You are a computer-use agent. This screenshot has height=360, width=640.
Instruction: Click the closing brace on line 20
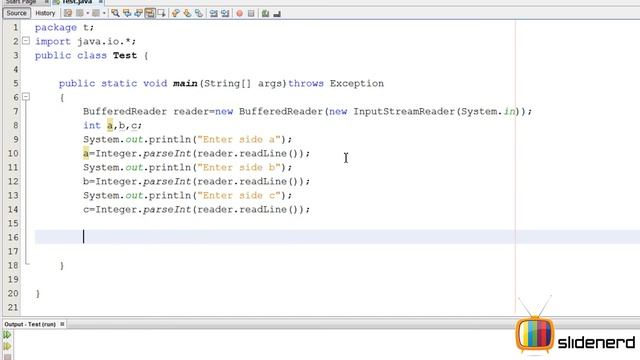(x=38, y=293)
